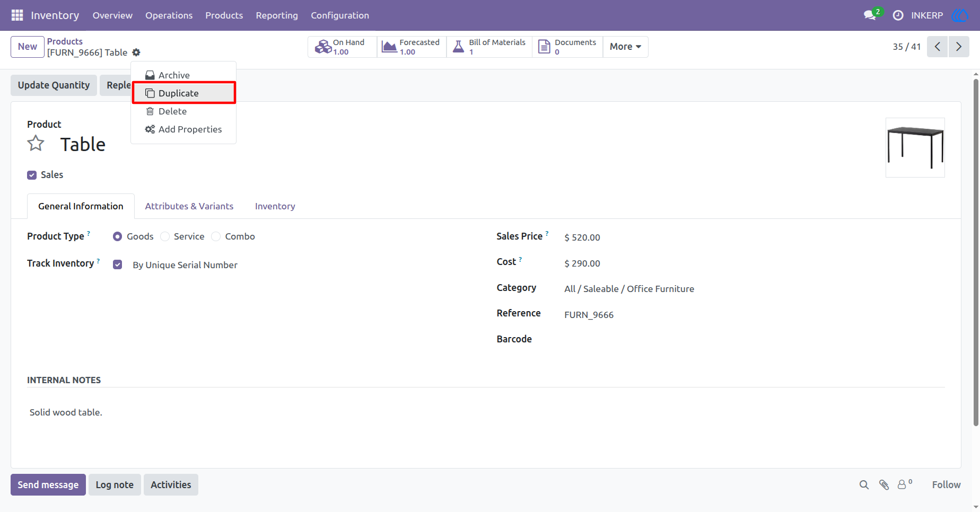This screenshot has height=512, width=980.
Task: Switch to Attributes & Variants tab
Action: point(189,206)
